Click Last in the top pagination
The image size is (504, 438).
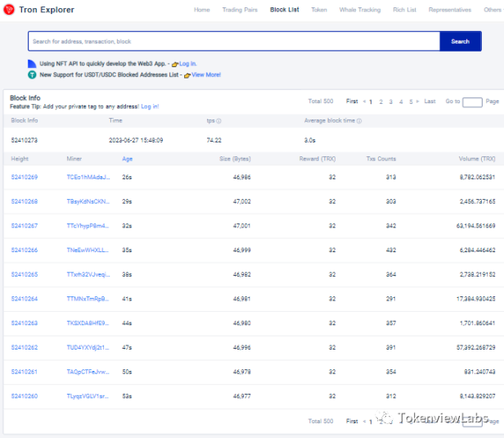[430, 102]
